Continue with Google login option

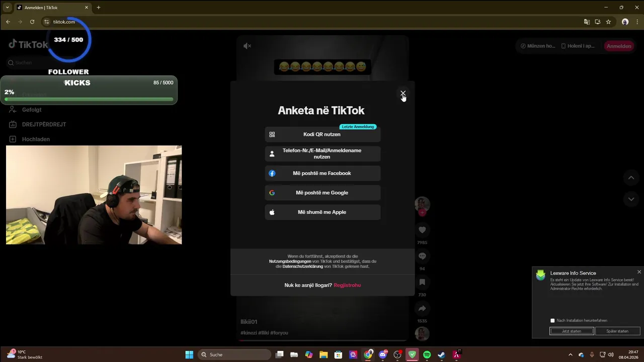pos(323,193)
